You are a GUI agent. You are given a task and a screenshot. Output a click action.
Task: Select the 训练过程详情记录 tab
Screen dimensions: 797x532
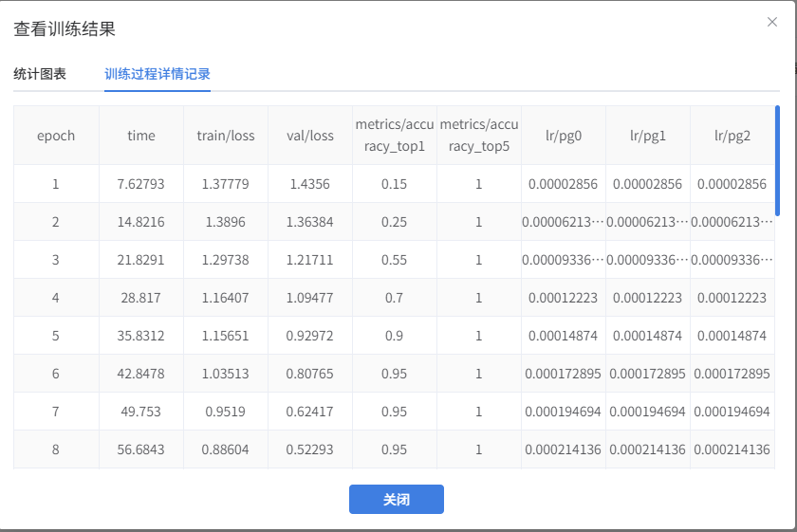pos(158,74)
